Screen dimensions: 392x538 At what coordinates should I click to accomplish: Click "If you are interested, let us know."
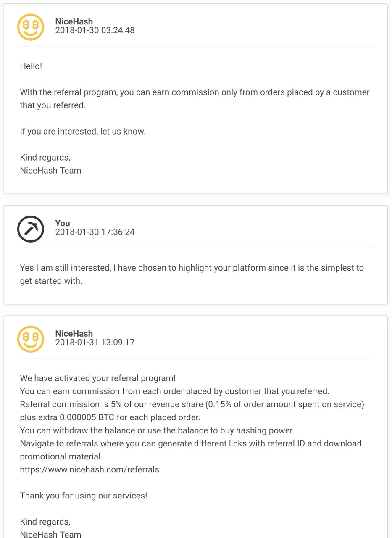pyautogui.click(x=83, y=131)
